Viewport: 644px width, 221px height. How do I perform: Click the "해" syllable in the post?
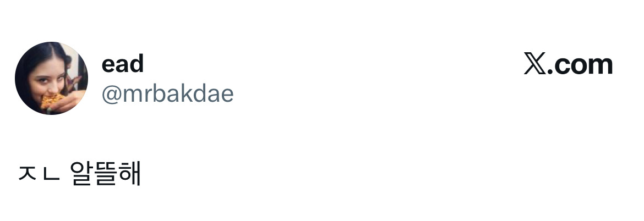(130, 174)
